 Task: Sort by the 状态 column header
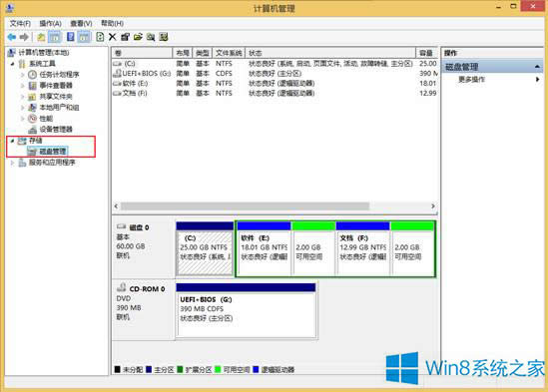tap(330, 53)
